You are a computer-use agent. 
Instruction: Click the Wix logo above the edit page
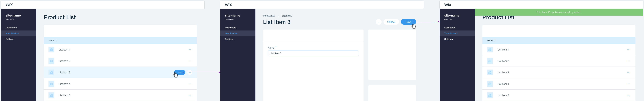click(228, 5)
